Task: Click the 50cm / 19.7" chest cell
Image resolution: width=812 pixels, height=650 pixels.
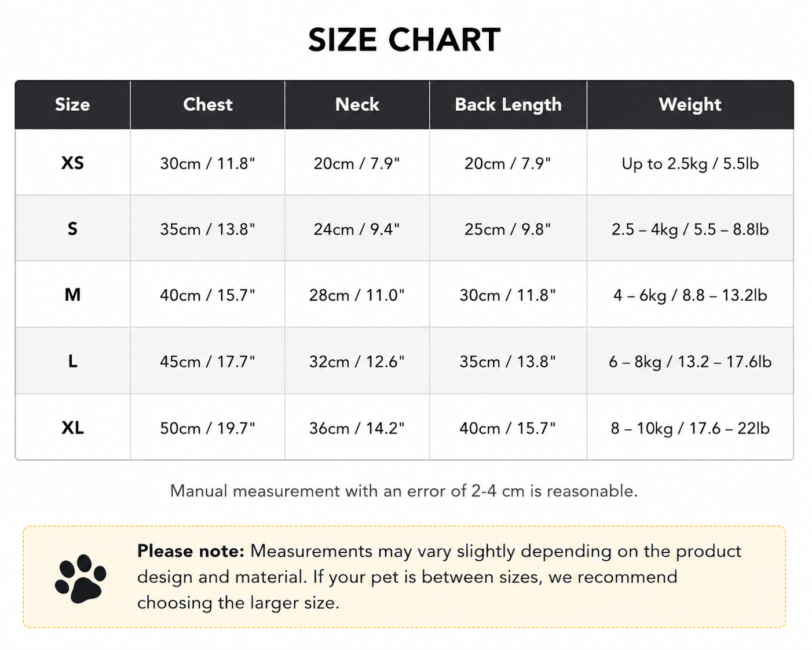Action: [207, 429]
